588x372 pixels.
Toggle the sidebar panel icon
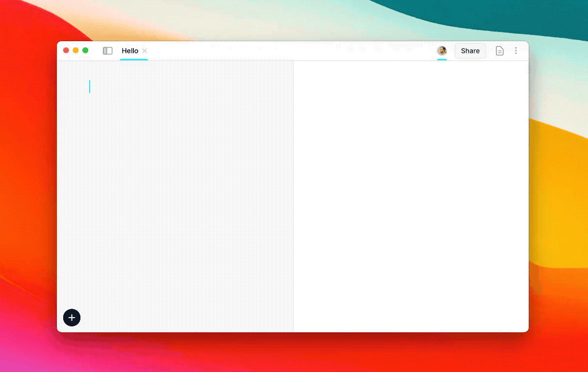tap(108, 50)
